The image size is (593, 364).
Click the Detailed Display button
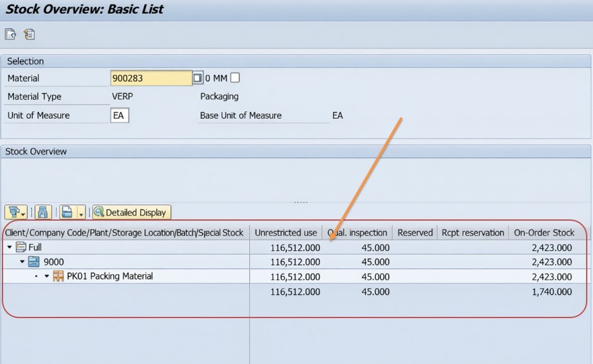(132, 212)
